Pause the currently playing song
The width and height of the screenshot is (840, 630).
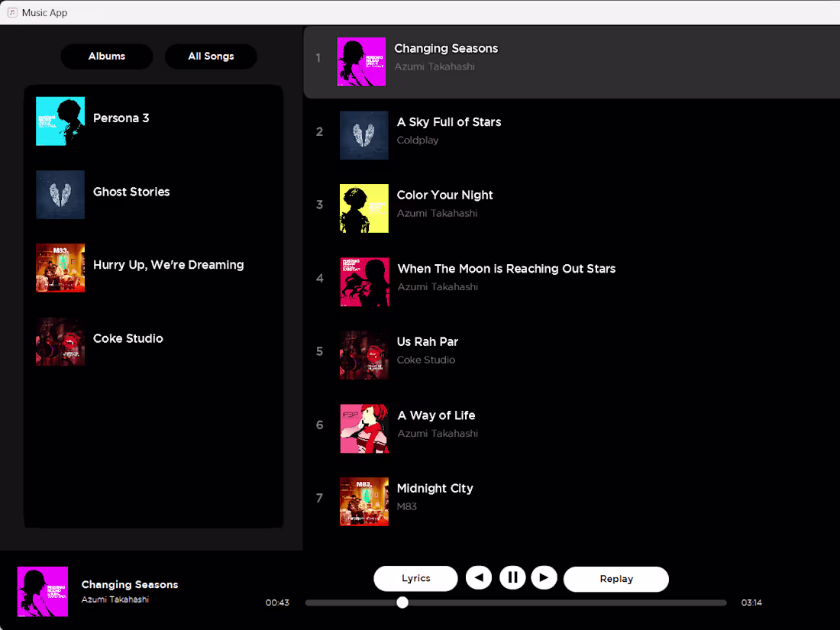click(512, 577)
